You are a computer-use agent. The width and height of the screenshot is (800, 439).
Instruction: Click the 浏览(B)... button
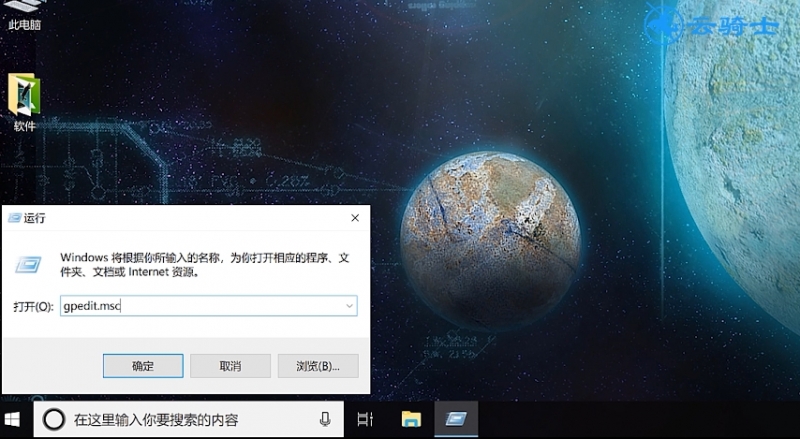click(x=318, y=366)
